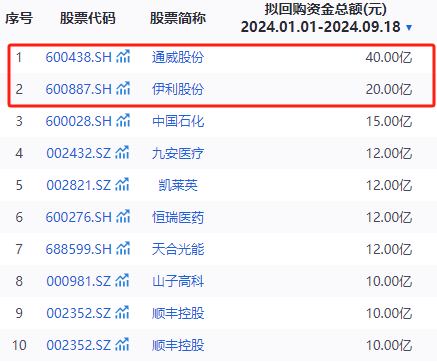Screen dimensions: 437x362
Task: Open stock code 600276.SH link
Action: coord(79,217)
